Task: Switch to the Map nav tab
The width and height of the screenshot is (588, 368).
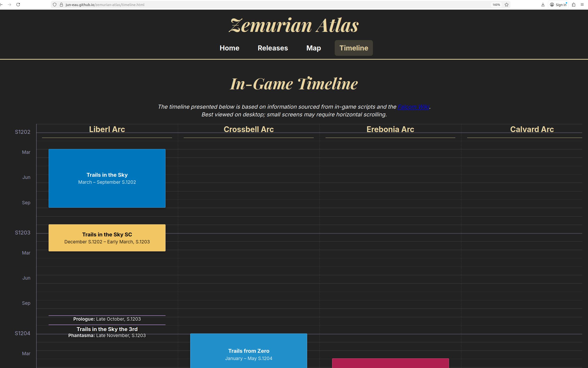Action: 313,48
